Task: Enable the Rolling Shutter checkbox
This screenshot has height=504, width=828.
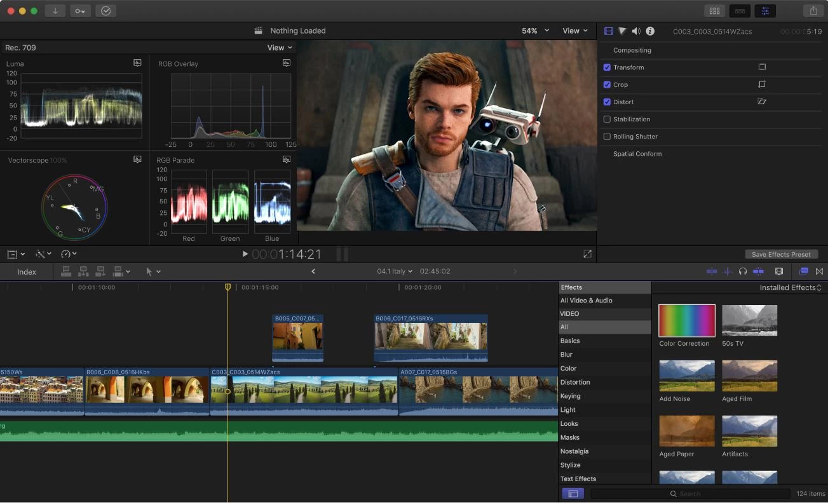Action: [607, 136]
